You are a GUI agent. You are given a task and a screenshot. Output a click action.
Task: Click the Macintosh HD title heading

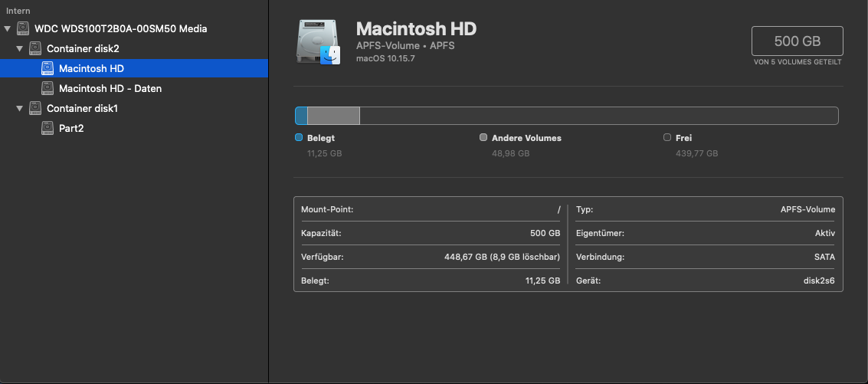tap(416, 29)
